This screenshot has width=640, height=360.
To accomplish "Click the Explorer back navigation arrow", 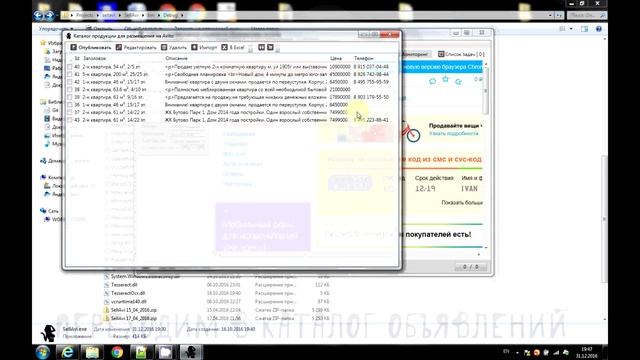I will pyautogui.click(x=38, y=16).
